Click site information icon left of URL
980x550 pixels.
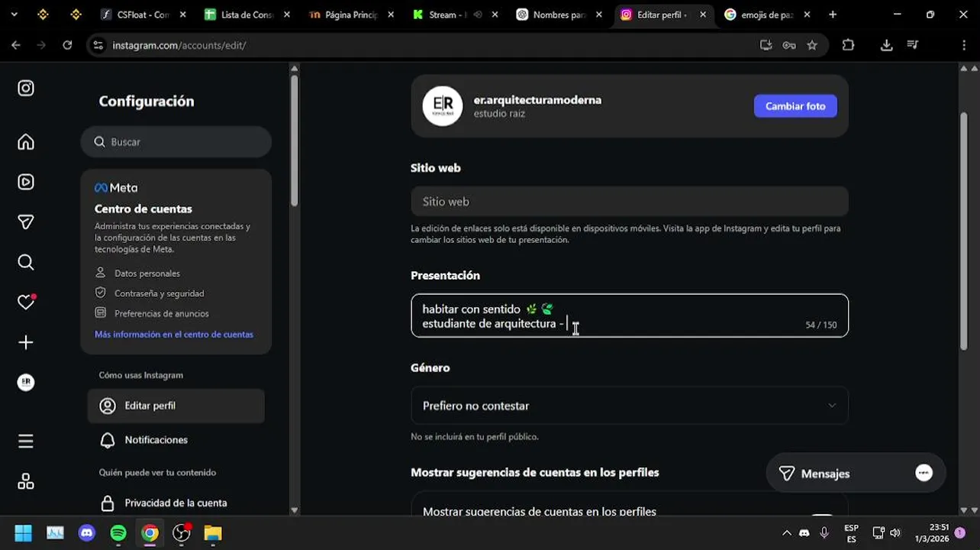pyautogui.click(x=98, y=45)
